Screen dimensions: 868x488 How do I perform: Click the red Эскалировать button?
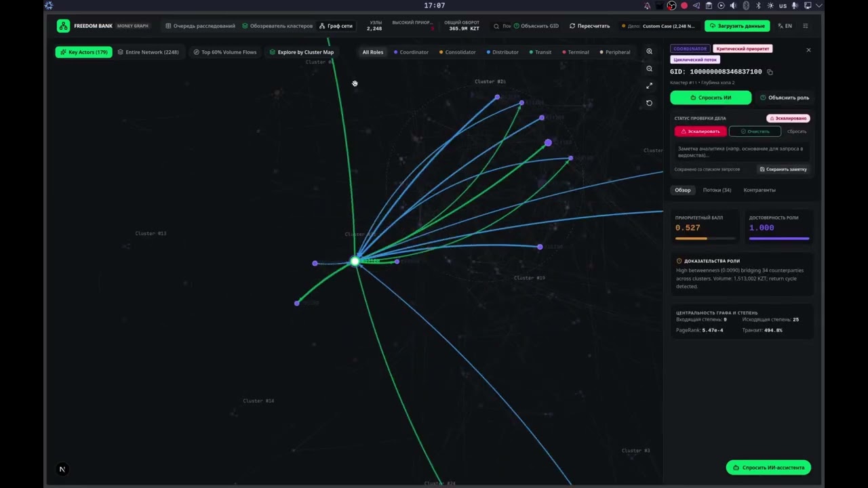(x=701, y=131)
